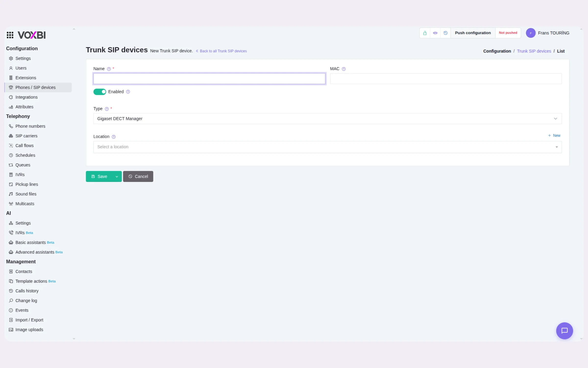Click the Save button

tap(99, 176)
